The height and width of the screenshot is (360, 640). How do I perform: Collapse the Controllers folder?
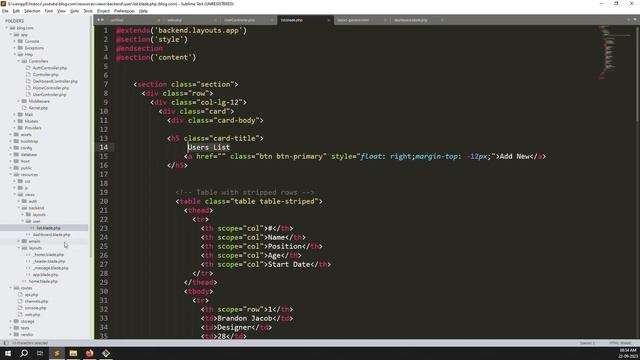pos(19,61)
